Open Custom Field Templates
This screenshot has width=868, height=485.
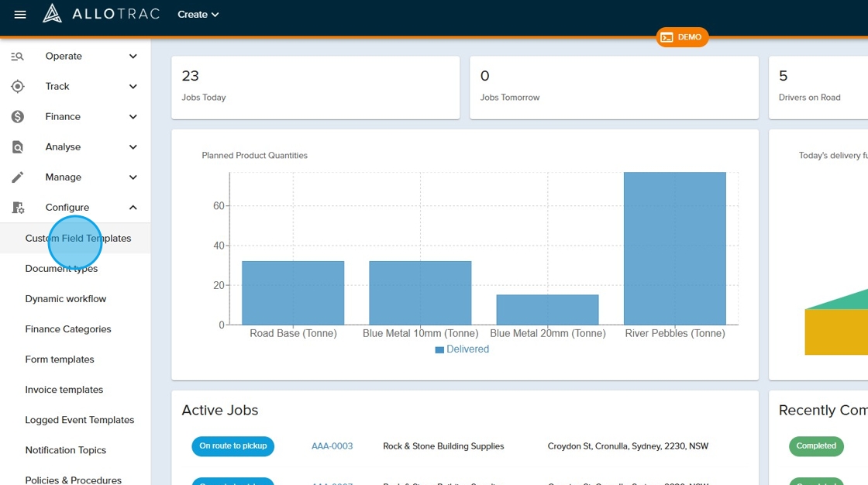click(x=77, y=239)
